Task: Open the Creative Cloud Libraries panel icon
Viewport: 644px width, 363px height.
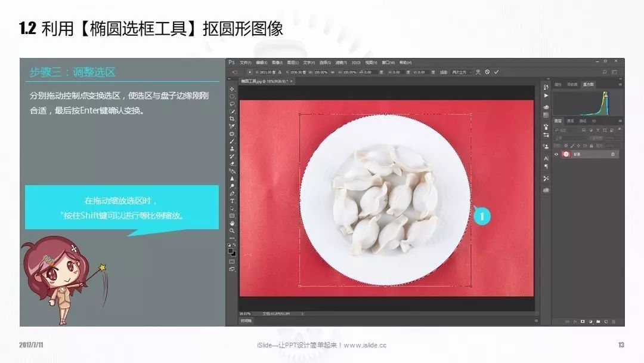Action: (x=546, y=190)
